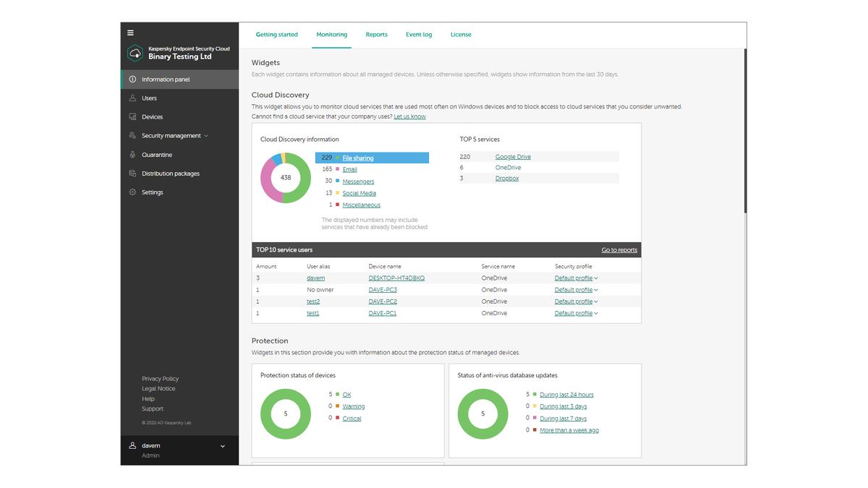Open Settings in the sidebar
The height and width of the screenshot is (488, 868).
click(152, 192)
